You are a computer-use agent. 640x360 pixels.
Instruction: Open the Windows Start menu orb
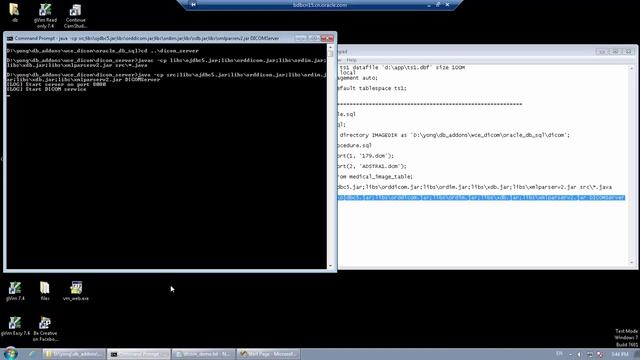10,353
